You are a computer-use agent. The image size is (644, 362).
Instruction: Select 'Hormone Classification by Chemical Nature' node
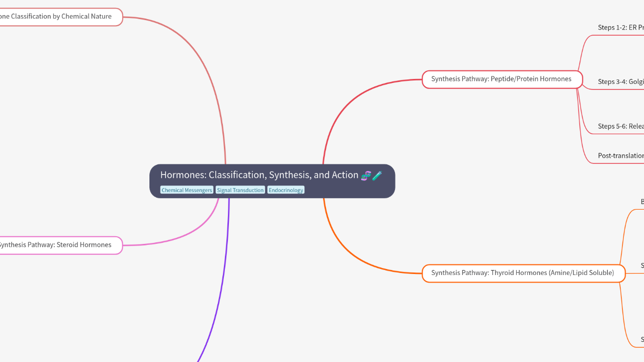pos(55,16)
